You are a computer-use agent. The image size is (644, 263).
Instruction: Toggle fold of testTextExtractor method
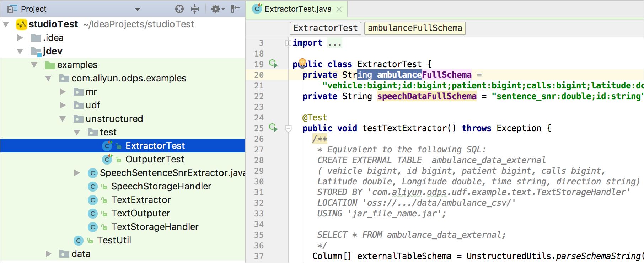288,128
